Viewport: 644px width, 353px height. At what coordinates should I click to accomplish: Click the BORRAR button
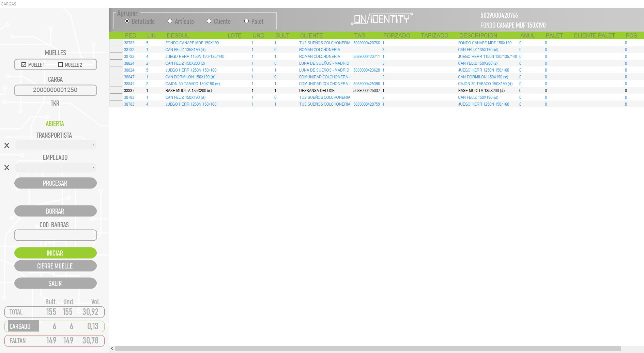pos(56,211)
